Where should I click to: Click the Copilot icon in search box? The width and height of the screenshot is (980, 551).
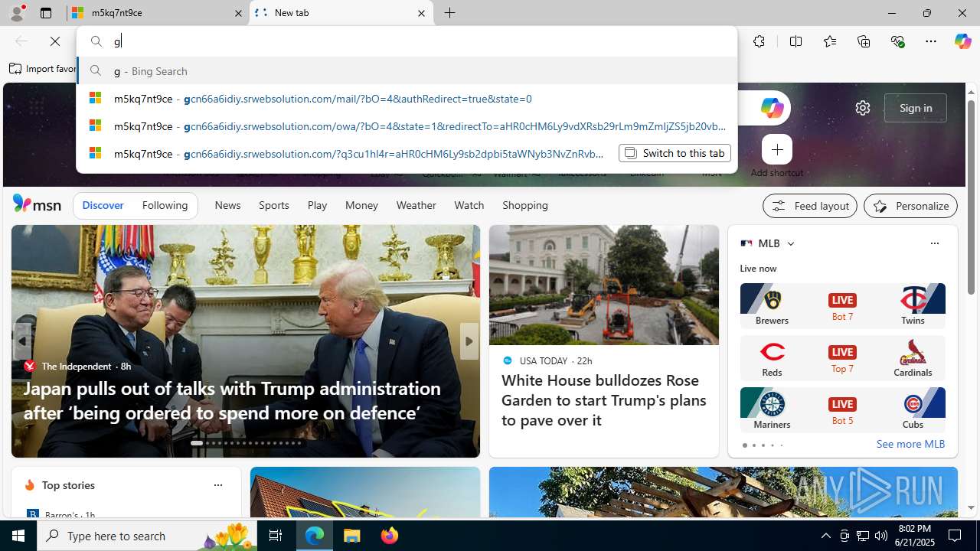772,108
